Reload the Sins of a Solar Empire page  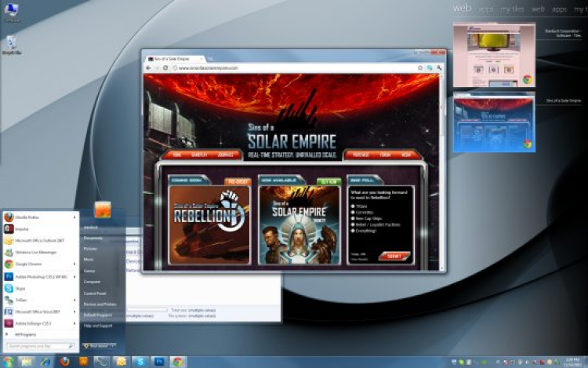tap(165, 68)
